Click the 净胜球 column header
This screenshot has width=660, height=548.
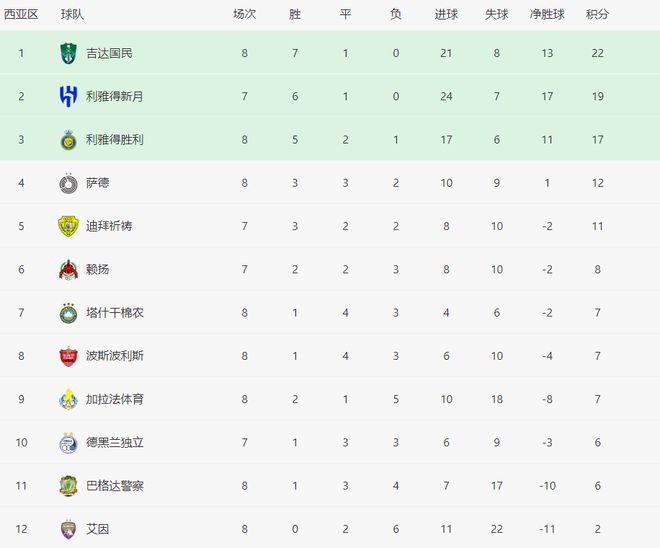point(547,15)
